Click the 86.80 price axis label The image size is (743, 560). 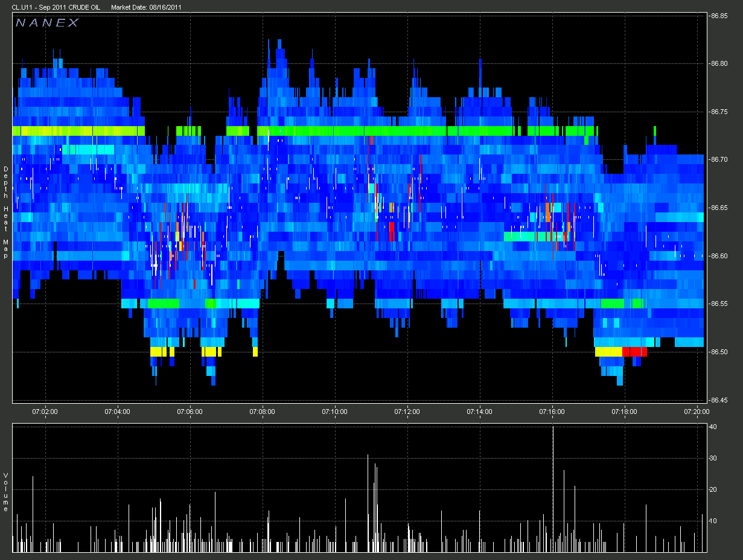pyautogui.click(x=719, y=63)
